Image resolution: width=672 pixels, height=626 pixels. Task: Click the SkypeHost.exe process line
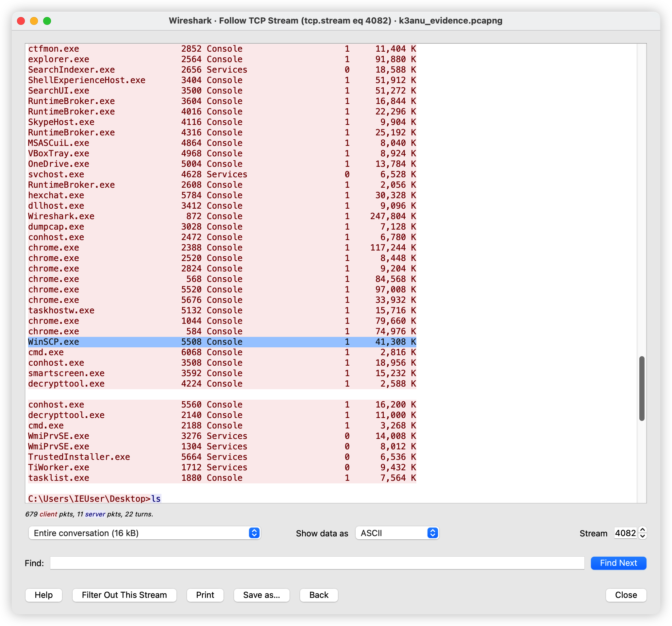[x=222, y=122]
